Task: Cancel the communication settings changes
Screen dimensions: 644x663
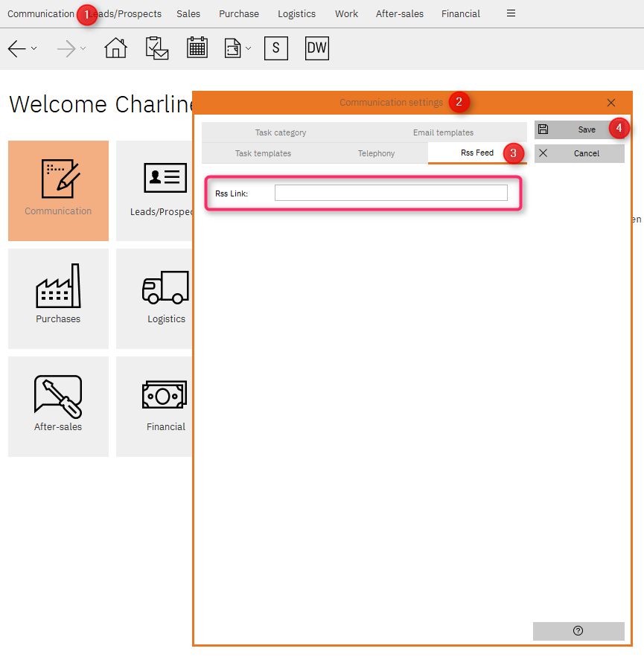Action: (579, 153)
